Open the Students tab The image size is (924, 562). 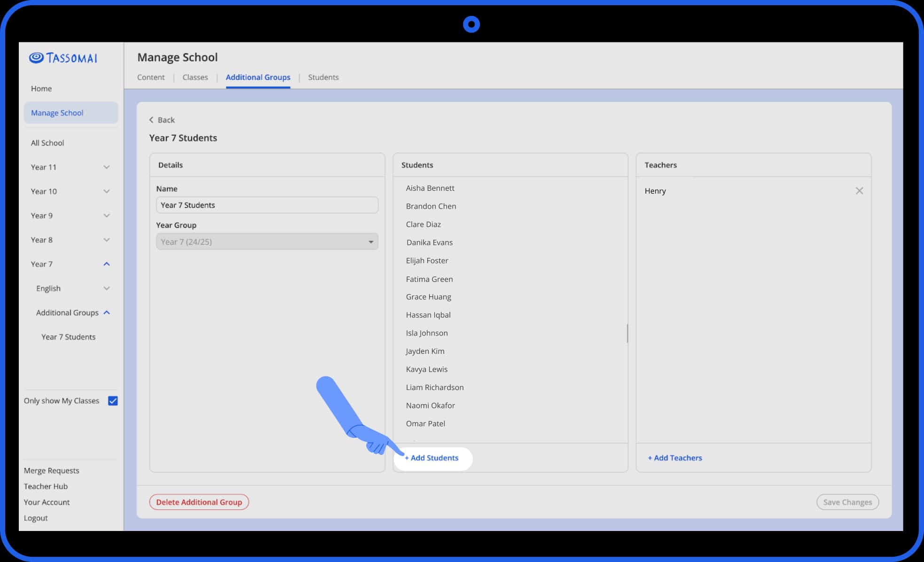pos(323,77)
